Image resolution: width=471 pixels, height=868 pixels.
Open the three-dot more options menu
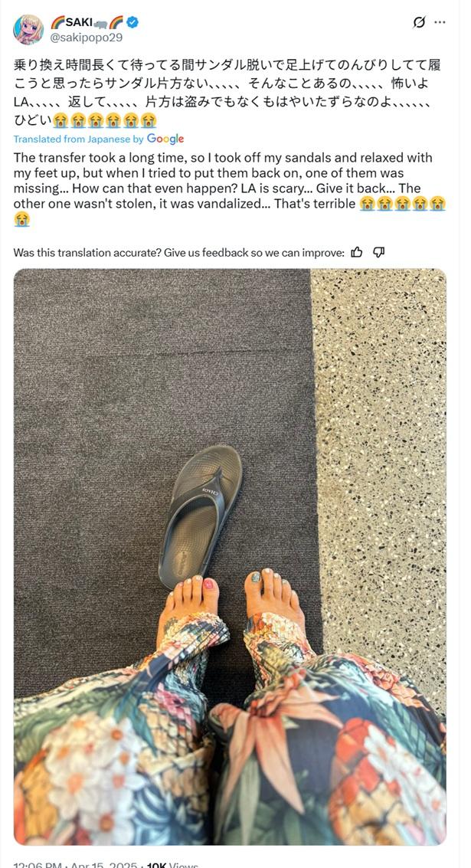coord(440,23)
